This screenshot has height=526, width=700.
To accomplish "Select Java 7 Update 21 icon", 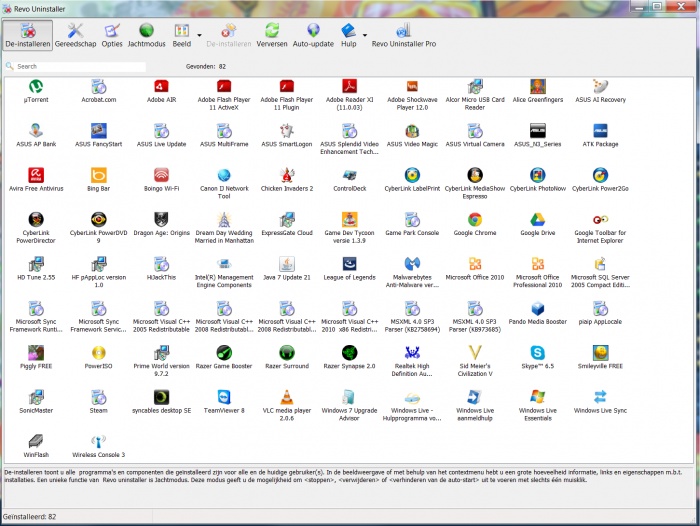I will (287, 263).
